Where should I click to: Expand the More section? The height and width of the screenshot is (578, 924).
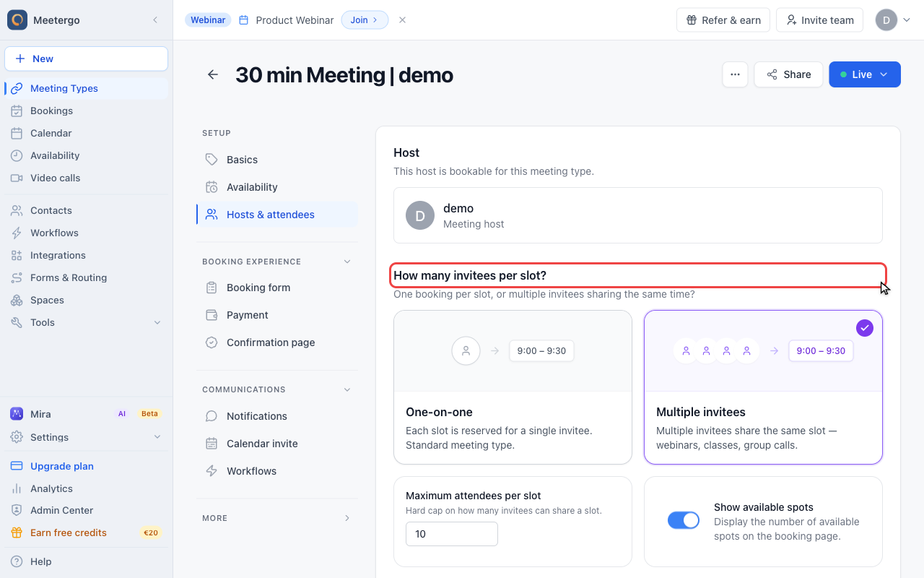347,518
